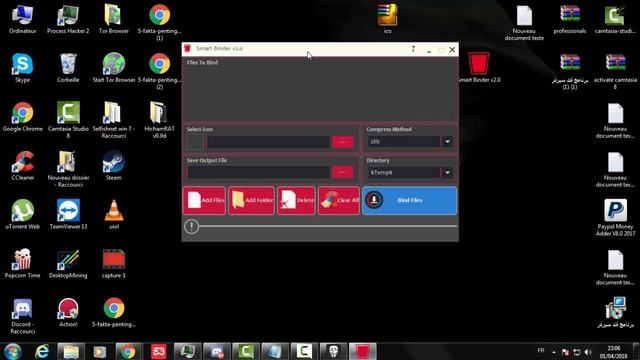This screenshot has width=640, height=360.
Task: Click the Select Icon preview box
Action: (195, 142)
